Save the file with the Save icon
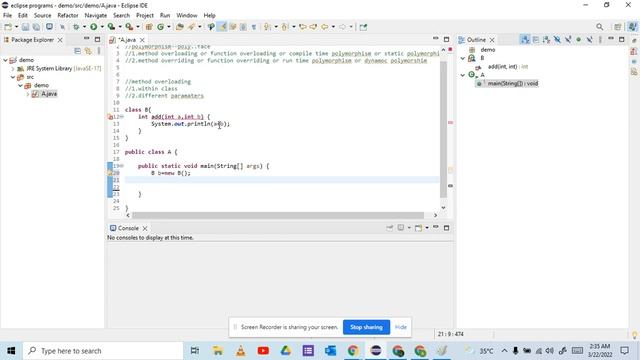This screenshot has width=640, height=360. point(25,27)
